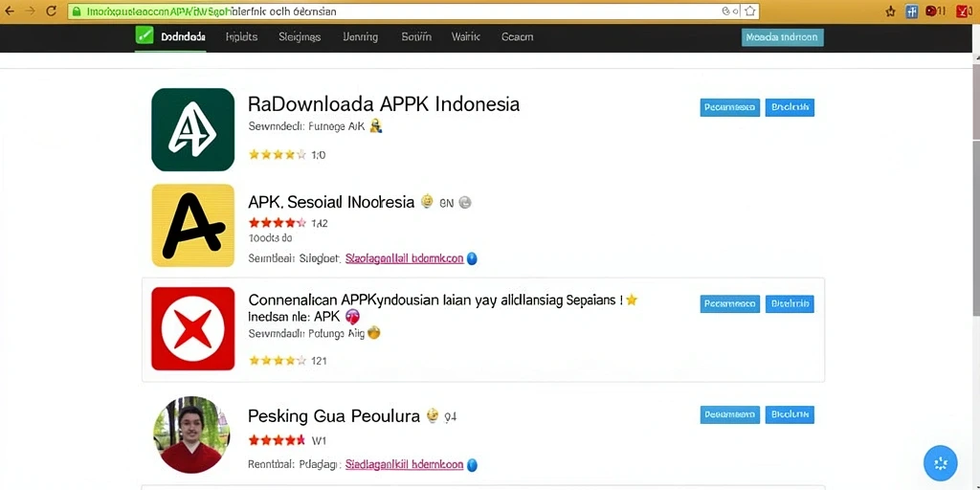Image resolution: width=980 pixels, height=490 pixels.
Task: Click the red star rating of Pesking Gua
Action: point(278,440)
